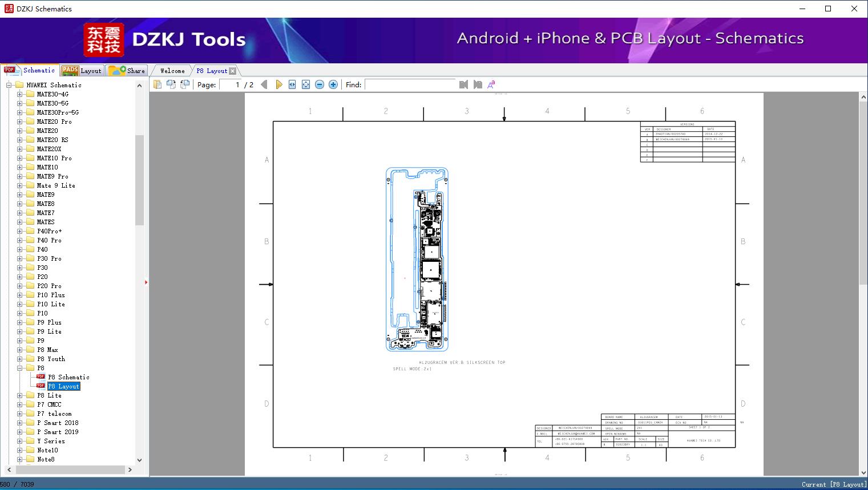Expand the P8 Lite folder
This screenshot has height=490, width=868.
coord(20,395)
